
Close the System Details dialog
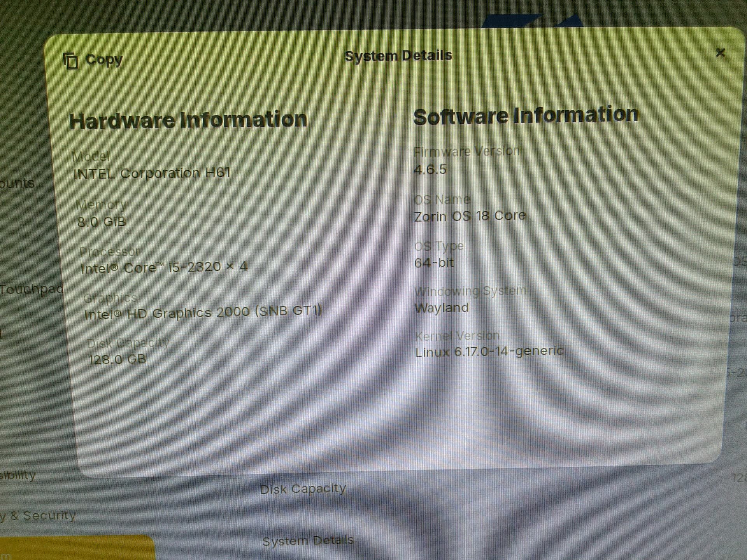[720, 52]
